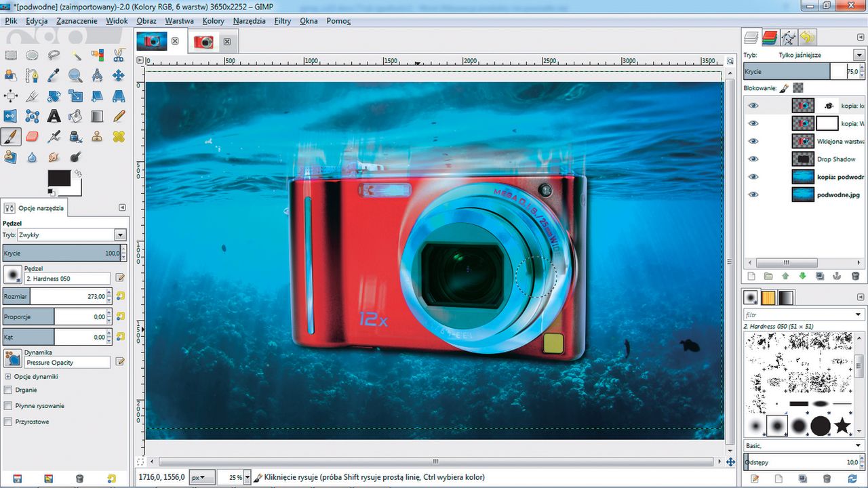Screen dimensions: 868x488
Task: Delete layer using the layers panel trash icon
Action: (x=855, y=276)
